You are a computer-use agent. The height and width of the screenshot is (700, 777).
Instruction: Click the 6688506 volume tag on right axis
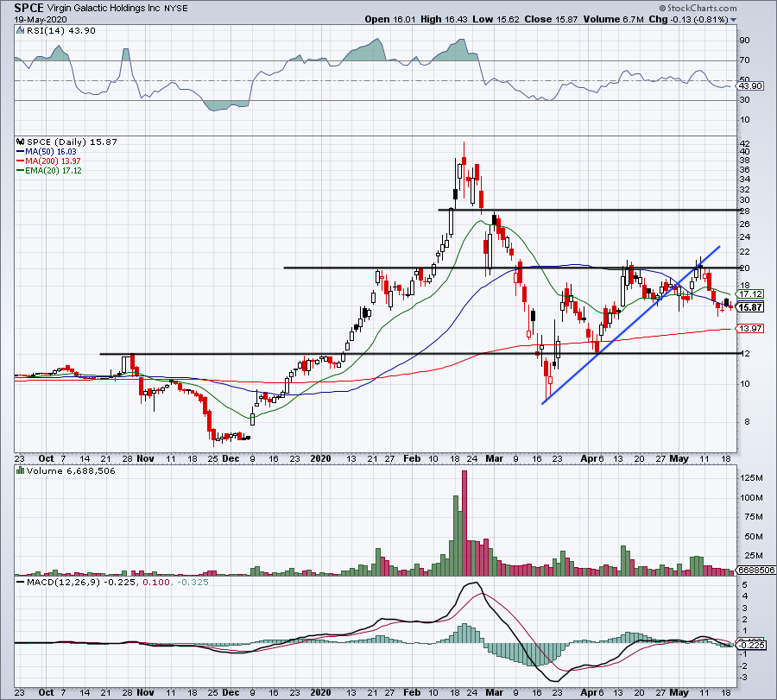click(x=756, y=571)
